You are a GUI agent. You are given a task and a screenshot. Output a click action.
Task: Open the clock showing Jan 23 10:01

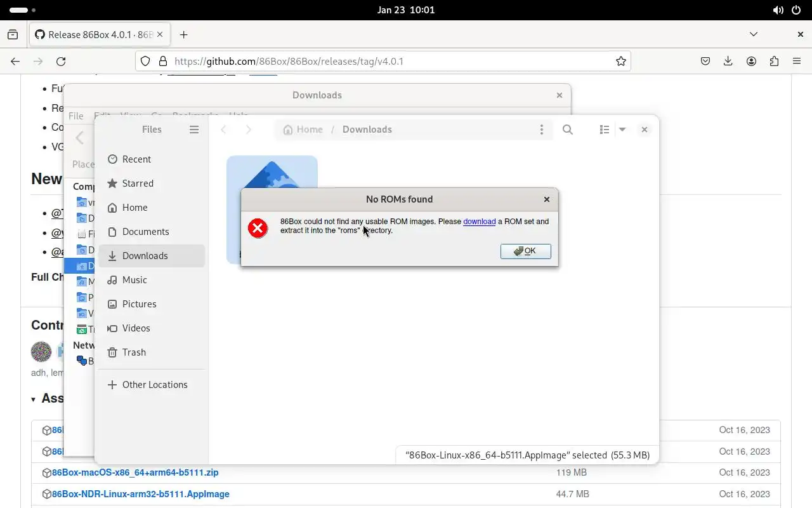click(406, 10)
